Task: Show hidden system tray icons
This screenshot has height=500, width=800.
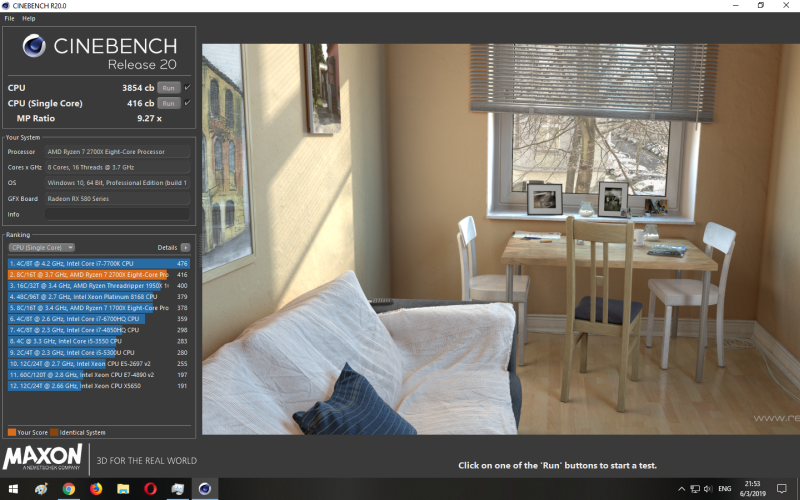Action: coord(682,489)
